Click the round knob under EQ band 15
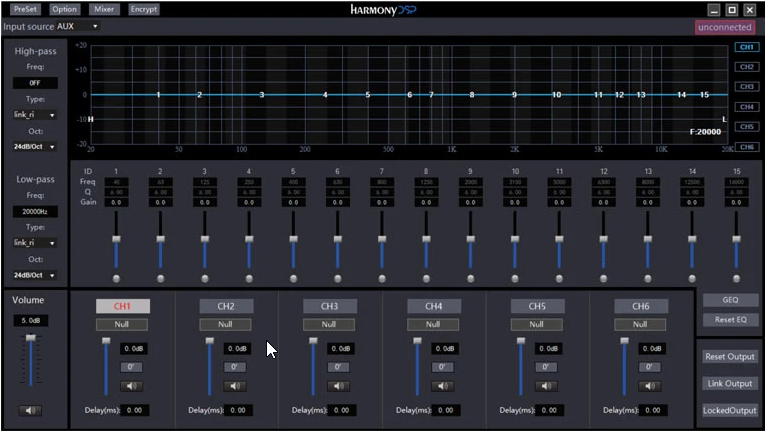The image size is (765, 432). [x=736, y=279]
